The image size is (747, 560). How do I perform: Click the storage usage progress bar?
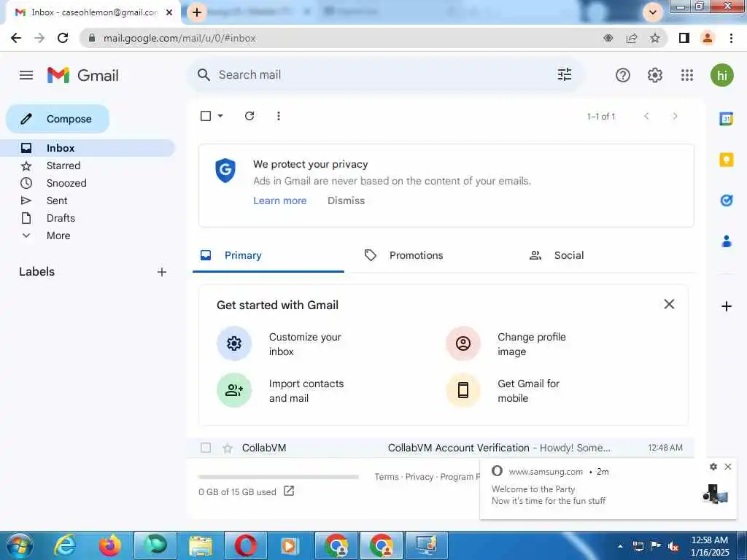point(278,477)
